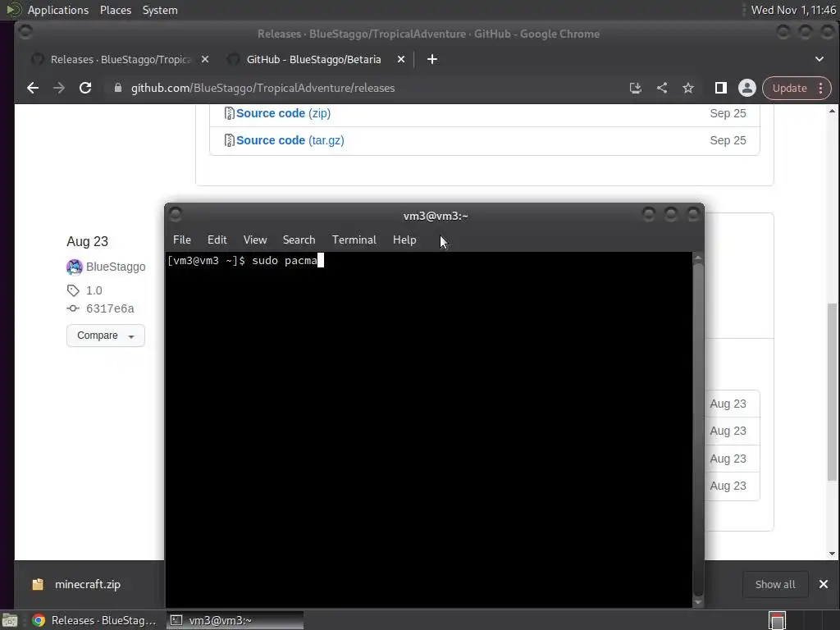Open terminal Edit menu
This screenshot has width=840, height=630.
[x=217, y=240]
